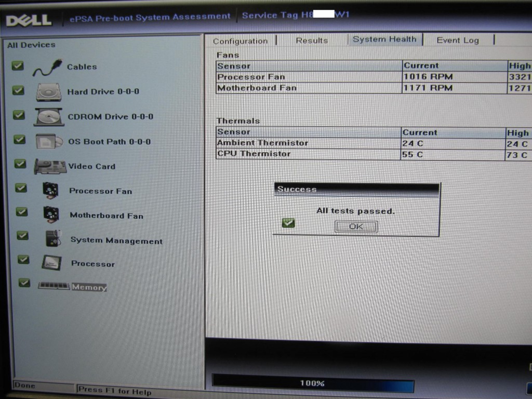
Task: Select the OS Boot Path 0-0-0 label
Action: (x=110, y=141)
